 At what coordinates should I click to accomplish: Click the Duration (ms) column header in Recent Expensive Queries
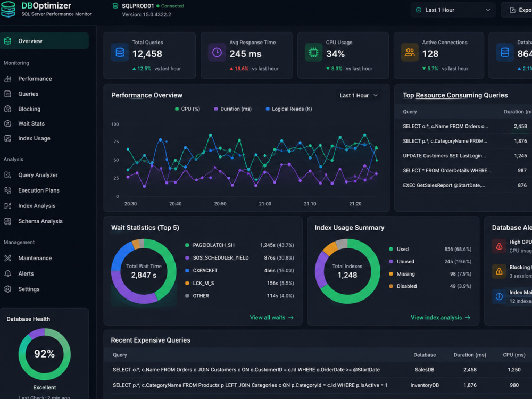(470, 355)
